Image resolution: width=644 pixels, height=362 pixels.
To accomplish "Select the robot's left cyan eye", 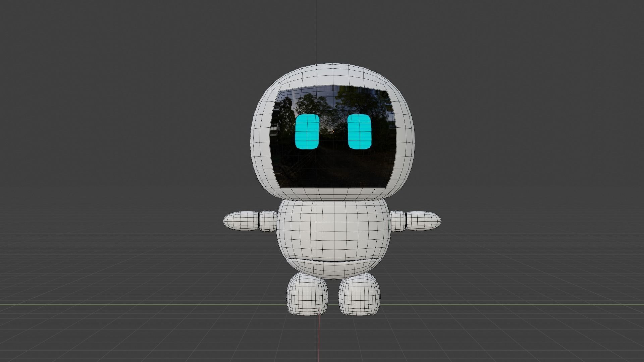I will [x=307, y=132].
